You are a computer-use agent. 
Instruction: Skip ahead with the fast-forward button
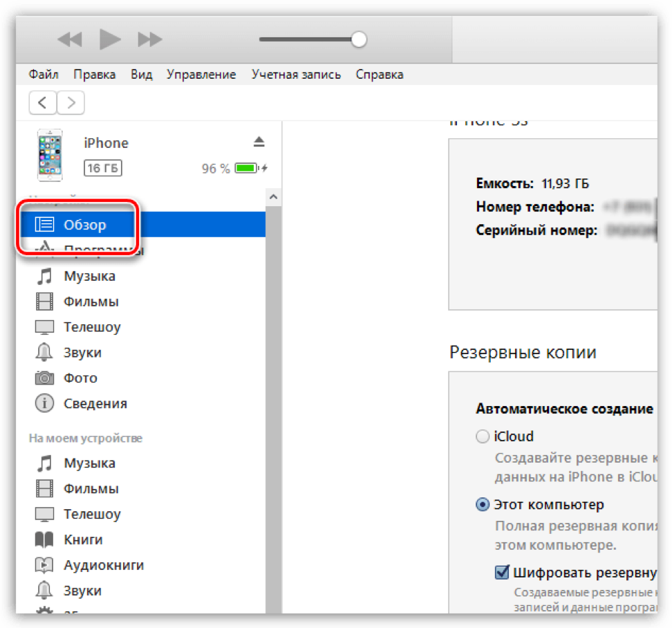[x=149, y=39]
